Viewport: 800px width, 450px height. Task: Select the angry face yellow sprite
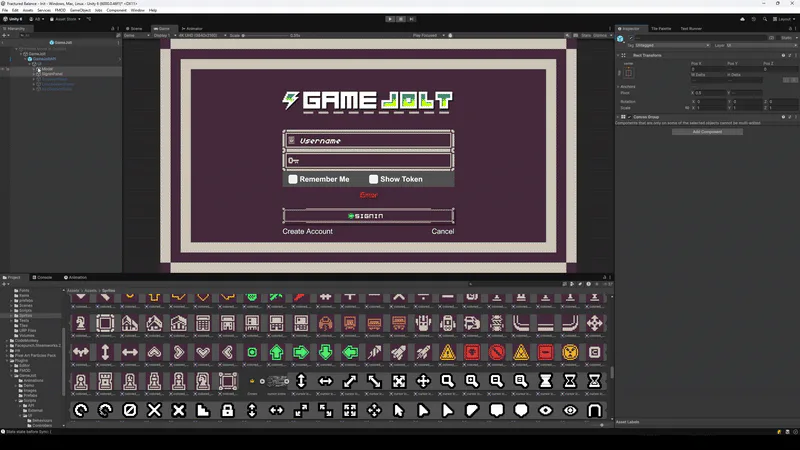click(x=570, y=352)
